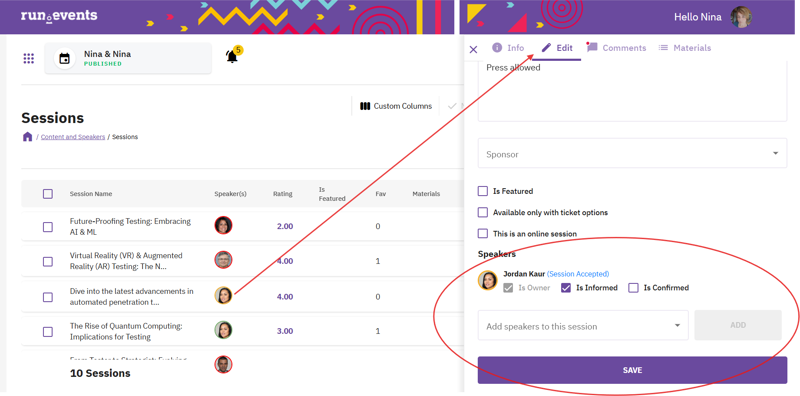Open the notifications bell with badge 5
This screenshot has width=800, height=396.
[232, 56]
